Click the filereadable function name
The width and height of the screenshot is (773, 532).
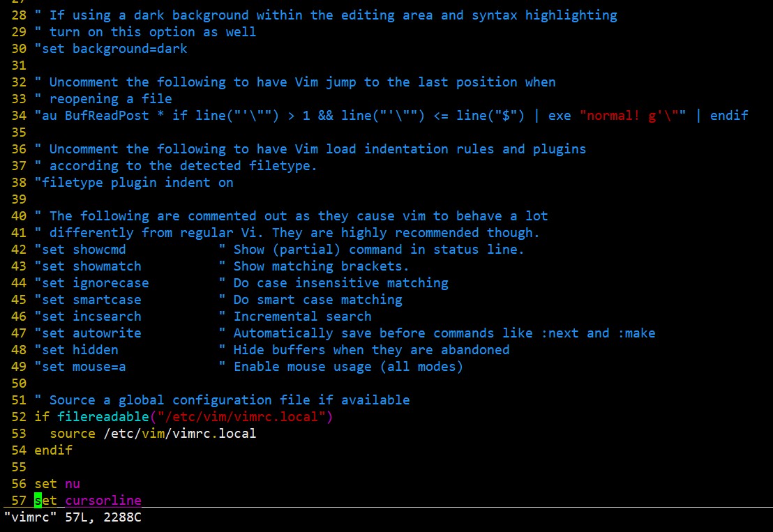point(103,417)
